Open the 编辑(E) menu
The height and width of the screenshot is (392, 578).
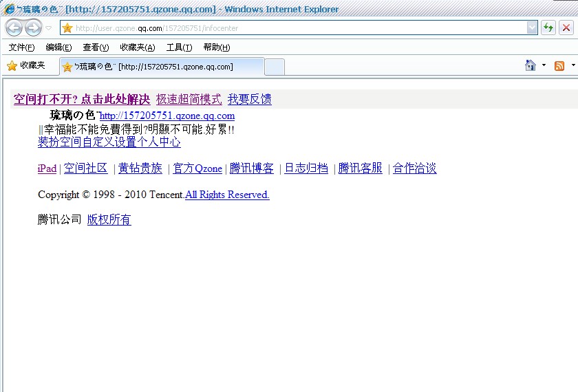click(x=58, y=47)
